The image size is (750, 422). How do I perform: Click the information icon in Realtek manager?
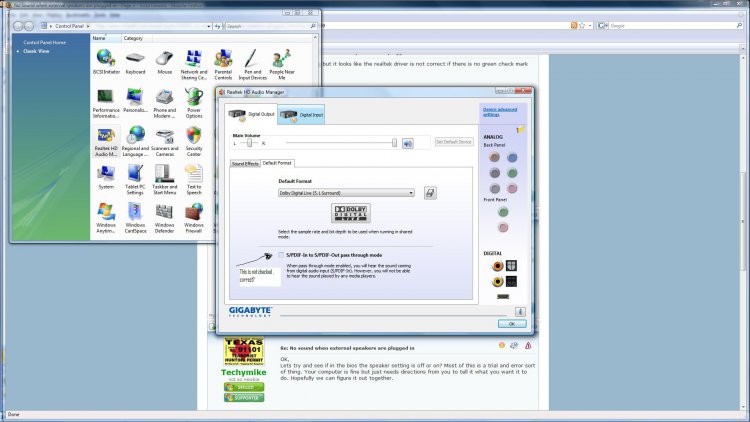coord(520,312)
